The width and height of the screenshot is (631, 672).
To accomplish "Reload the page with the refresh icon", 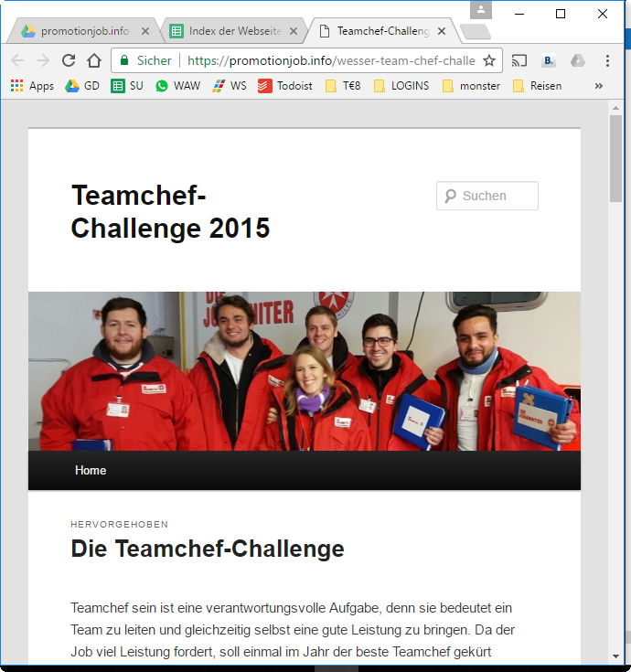I will [x=69, y=60].
